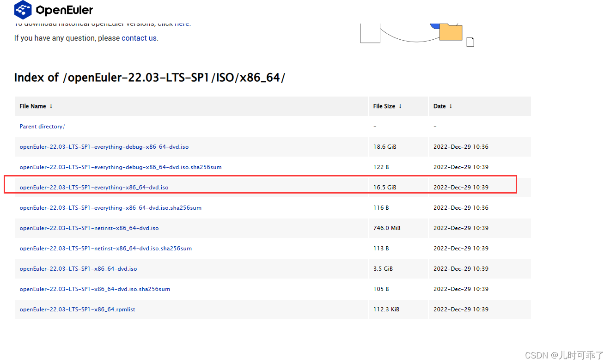Download netinst-x86_64-dvd.iso file
Viewport: 610px width, 364px height.
click(89, 228)
